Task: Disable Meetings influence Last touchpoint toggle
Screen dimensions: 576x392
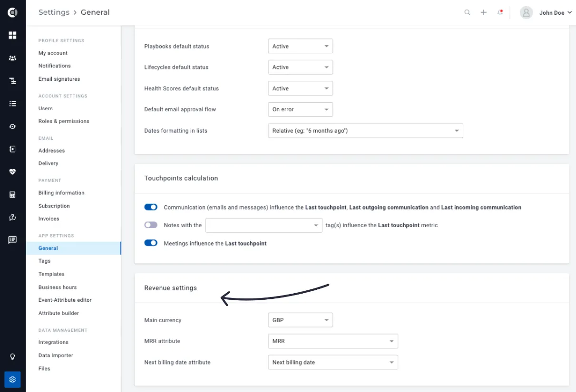Action: pos(151,243)
